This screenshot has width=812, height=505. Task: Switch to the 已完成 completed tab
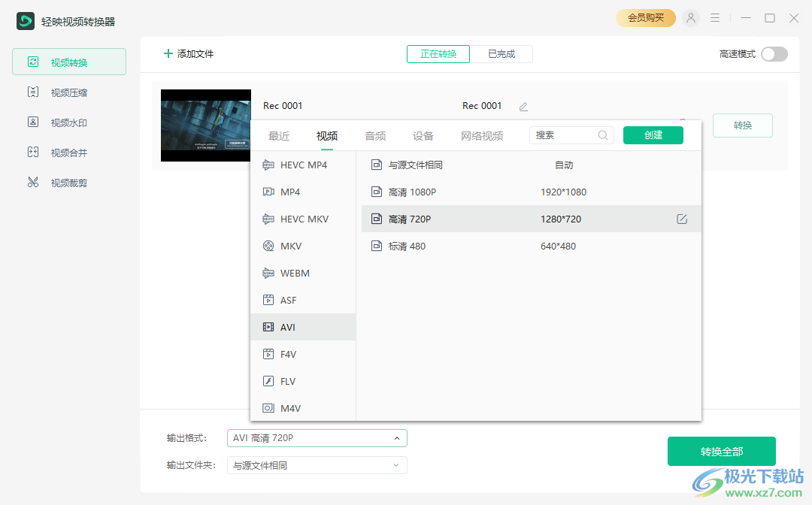pyautogui.click(x=501, y=53)
